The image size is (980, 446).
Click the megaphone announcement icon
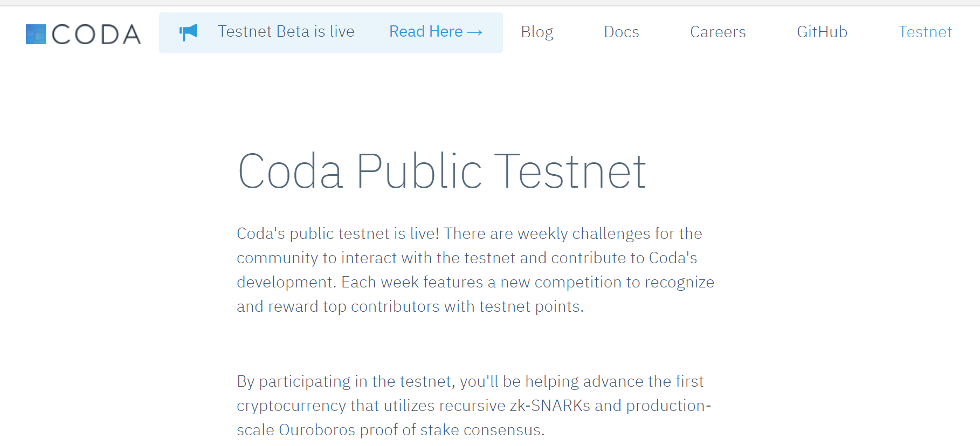coord(189,32)
